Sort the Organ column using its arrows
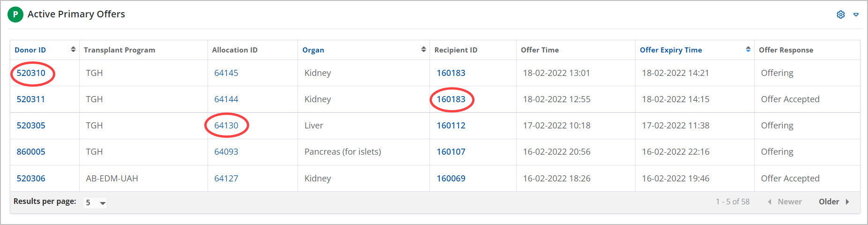 tap(423, 50)
